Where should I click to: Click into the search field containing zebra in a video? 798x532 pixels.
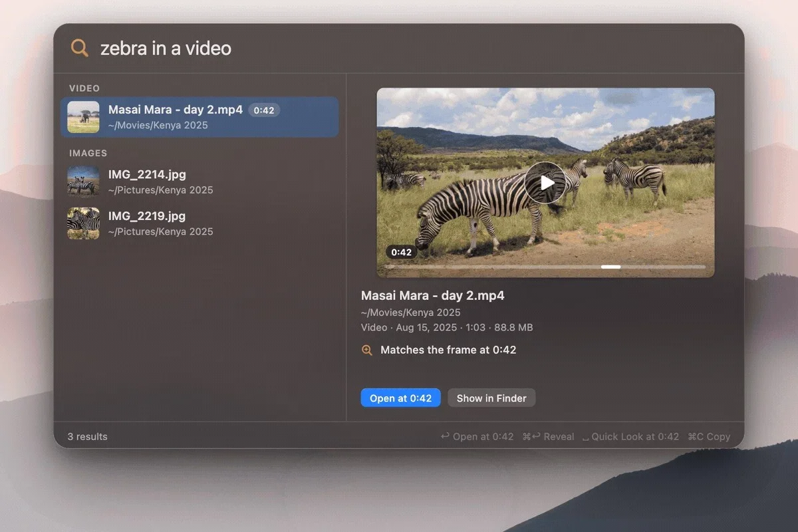(x=412, y=48)
